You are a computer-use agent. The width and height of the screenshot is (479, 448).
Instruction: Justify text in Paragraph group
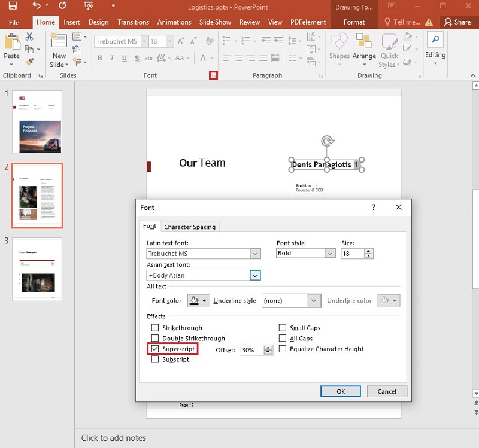point(263,58)
